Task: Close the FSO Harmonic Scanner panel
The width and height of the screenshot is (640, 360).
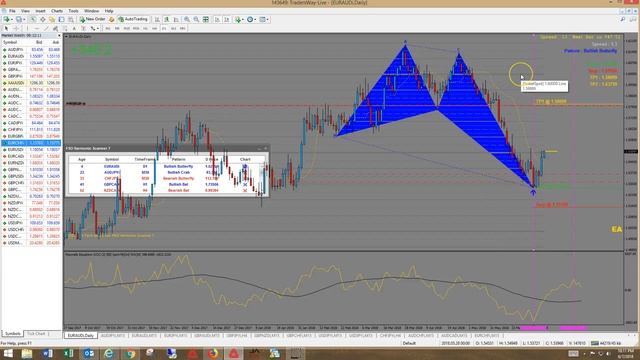Action: pyautogui.click(x=266, y=149)
